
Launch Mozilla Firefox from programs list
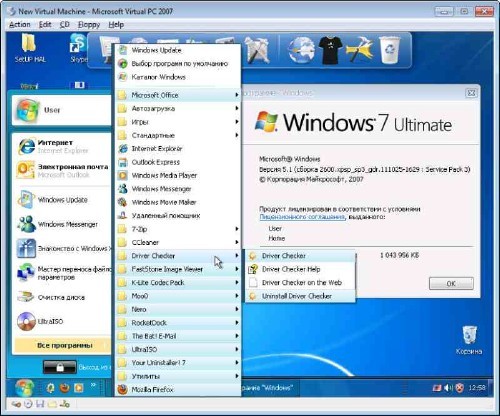coord(178,389)
